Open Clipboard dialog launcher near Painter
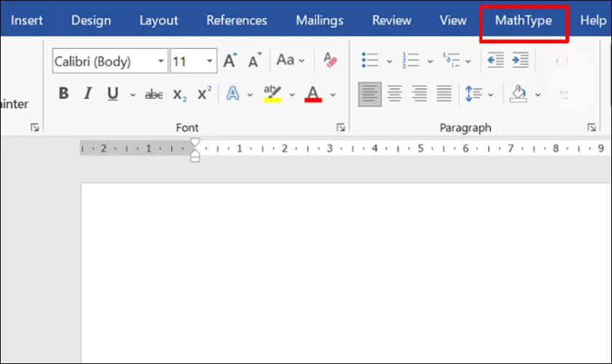 [x=35, y=127]
